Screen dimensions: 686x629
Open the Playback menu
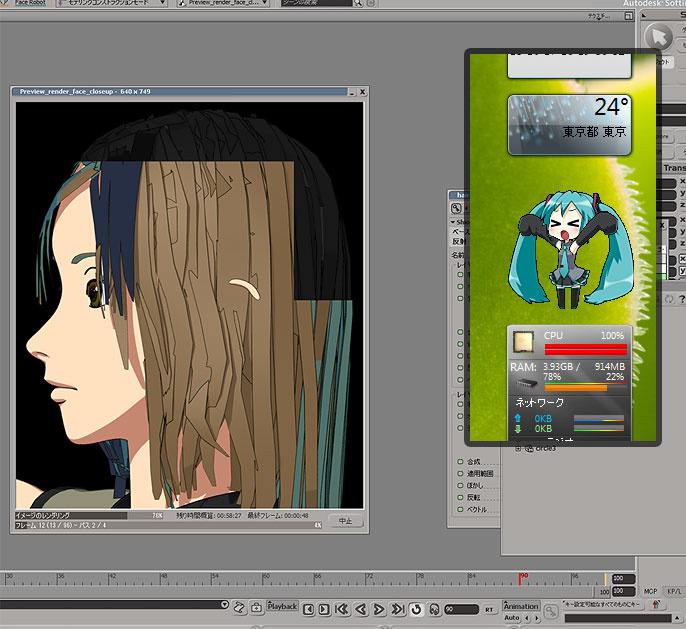tap(282, 606)
